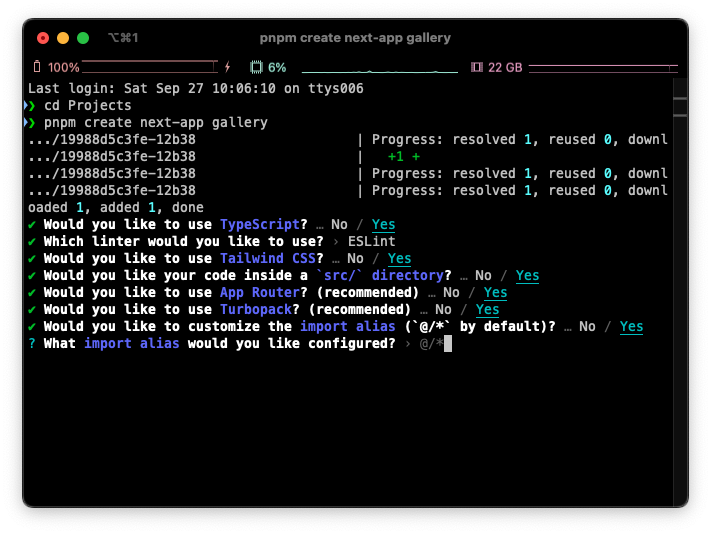The width and height of the screenshot is (711, 534).
Task: Click the checkmark beside the App Router question
Action: [32, 292]
